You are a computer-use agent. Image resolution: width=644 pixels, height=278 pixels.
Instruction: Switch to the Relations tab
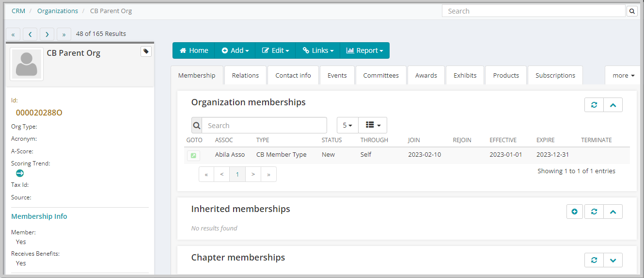tap(245, 75)
